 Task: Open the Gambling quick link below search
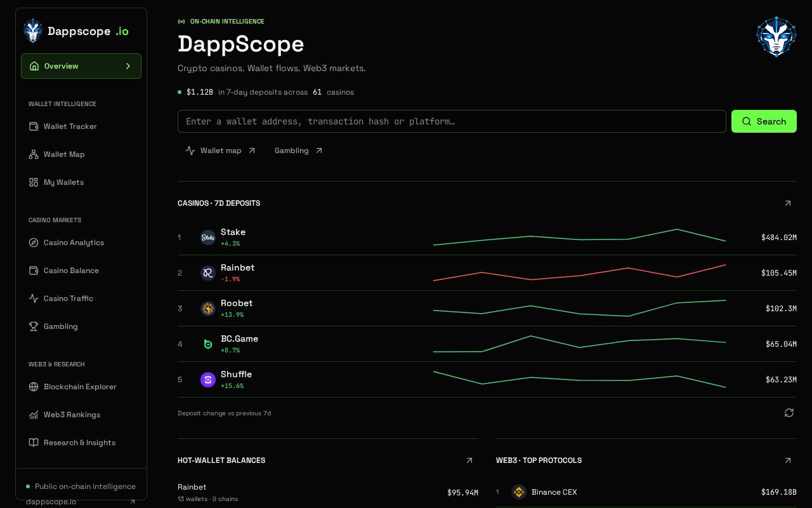click(x=299, y=150)
